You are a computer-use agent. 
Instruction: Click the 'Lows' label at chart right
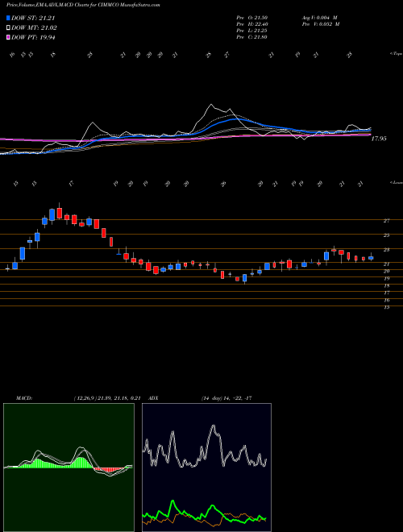(x=397, y=182)
